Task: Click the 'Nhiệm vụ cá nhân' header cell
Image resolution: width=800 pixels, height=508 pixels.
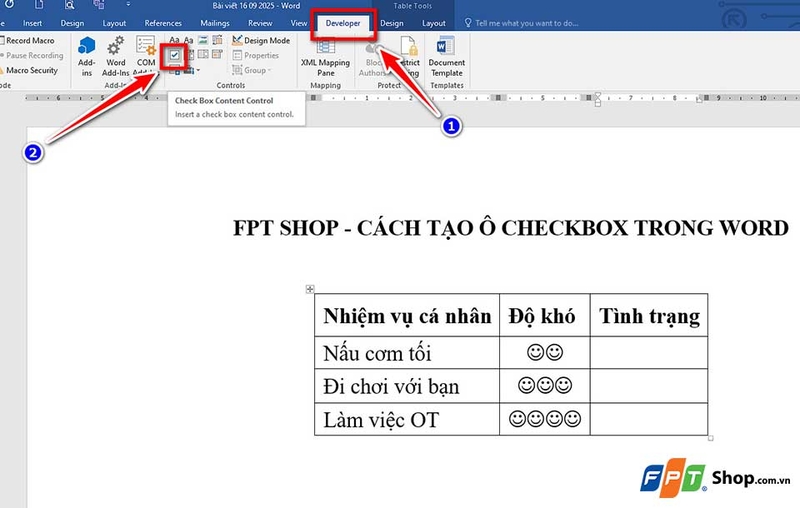Action: [x=407, y=315]
